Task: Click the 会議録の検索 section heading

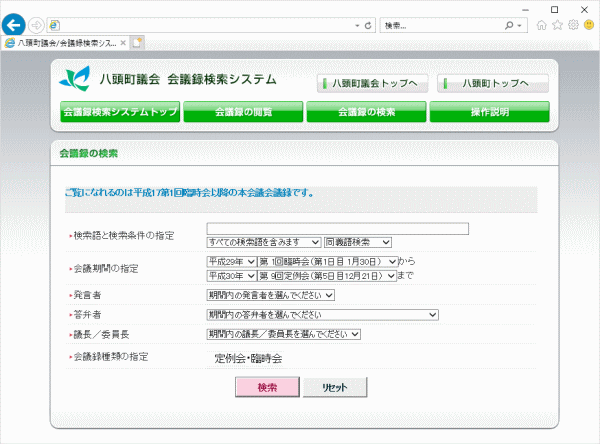Action: [x=88, y=153]
